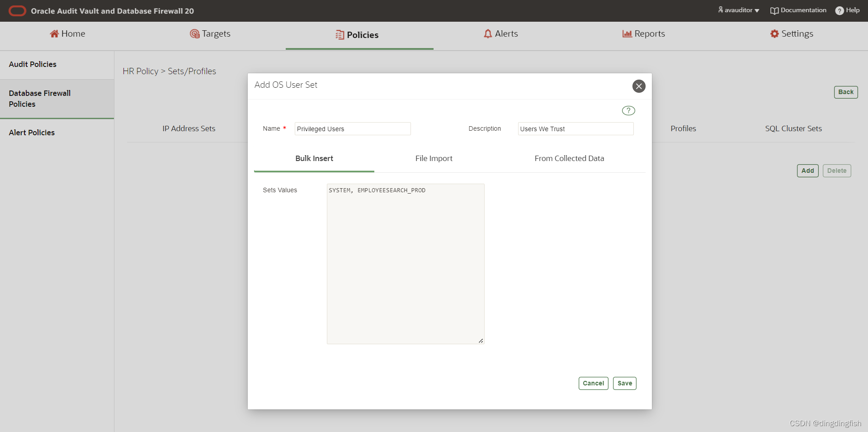This screenshot has width=868, height=432.
Task: Click the HR Policy breadcrumb link
Action: (x=140, y=71)
